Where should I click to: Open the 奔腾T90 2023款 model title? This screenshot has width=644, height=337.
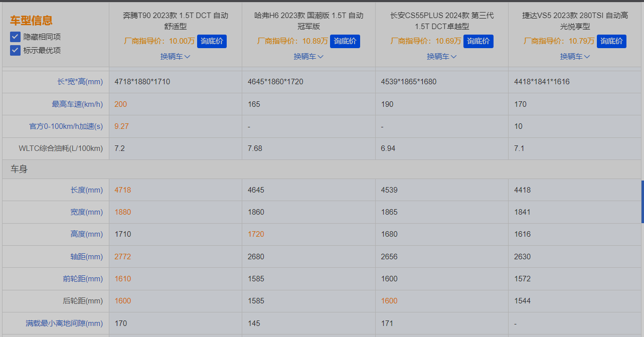(x=176, y=21)
